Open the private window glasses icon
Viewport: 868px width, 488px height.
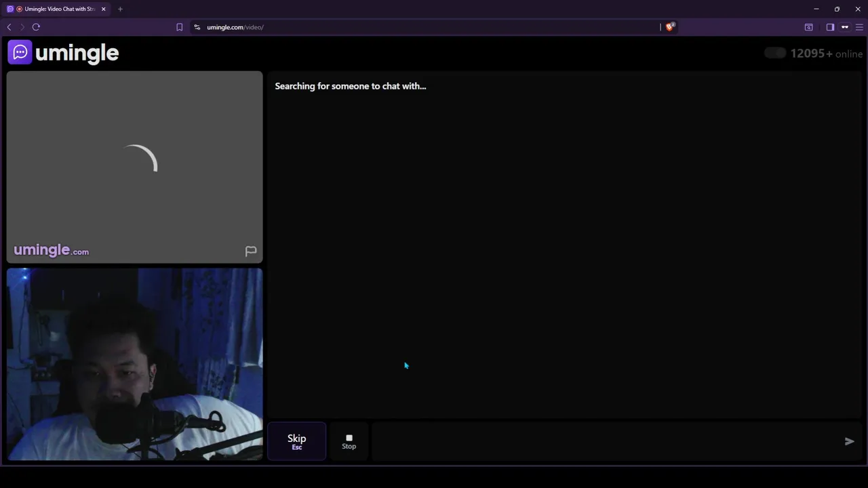(845, 27)
